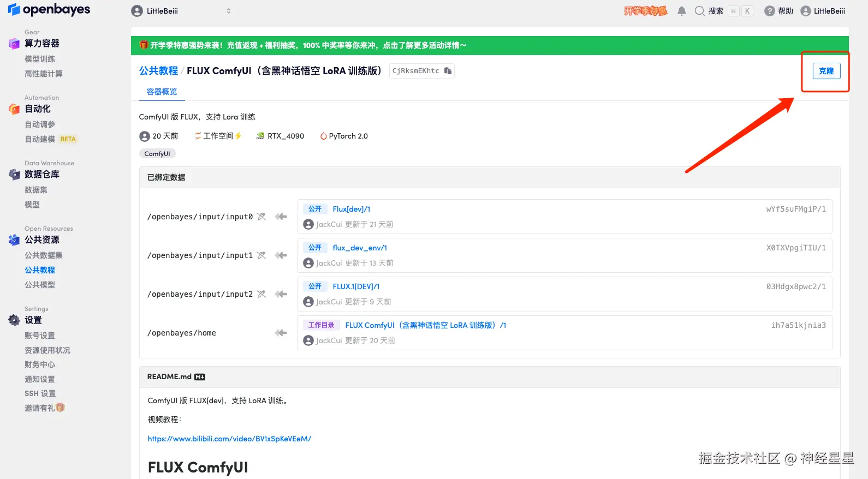This screenshot has height=479, width=868.
Task: Open the Flux[dev]/1 dataset link
Action: (352, 209)
